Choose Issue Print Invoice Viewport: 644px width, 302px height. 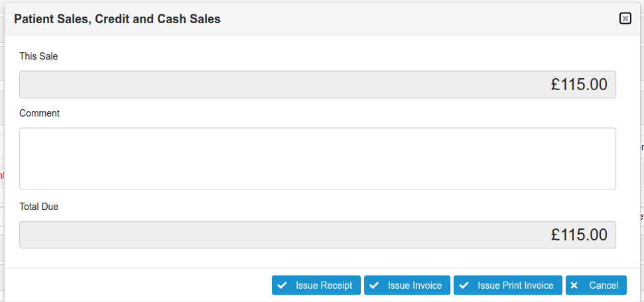point(508,285)
